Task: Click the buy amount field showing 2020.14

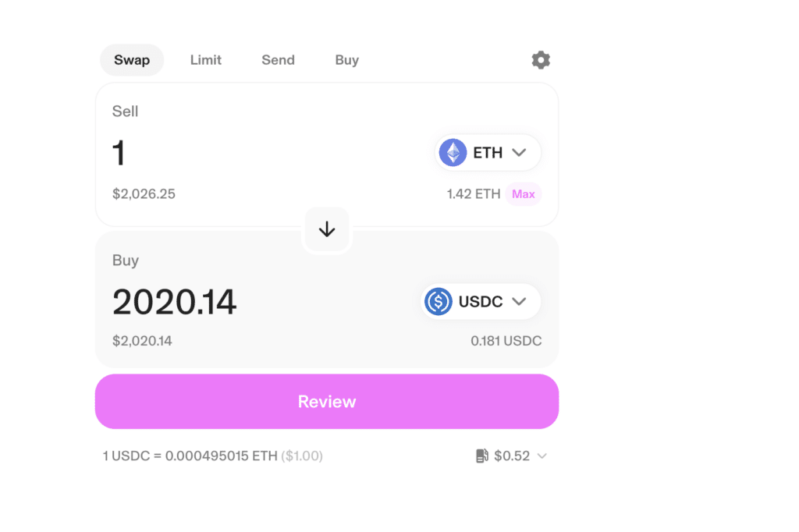Action: click(174, 302)
